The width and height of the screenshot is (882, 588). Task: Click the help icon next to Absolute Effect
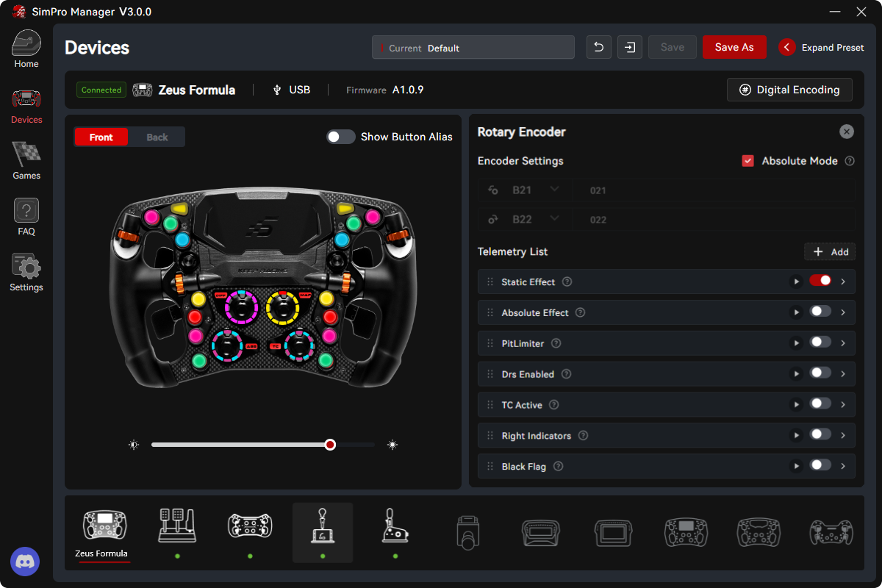tap(581, 312)
